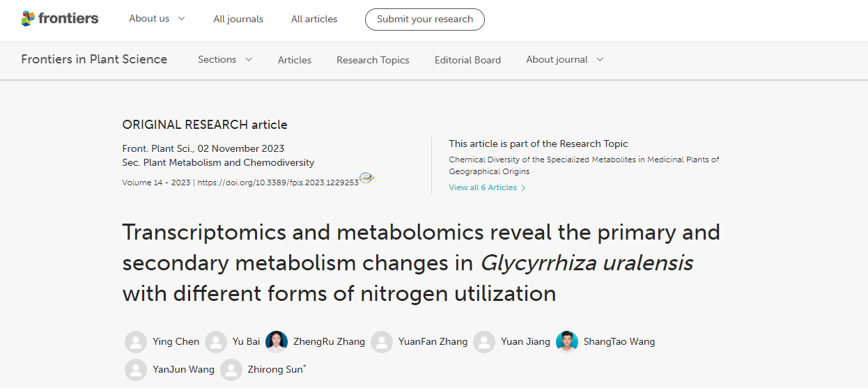
Task: Follow the View all 6 Articles link
Action: coord(487,187)
